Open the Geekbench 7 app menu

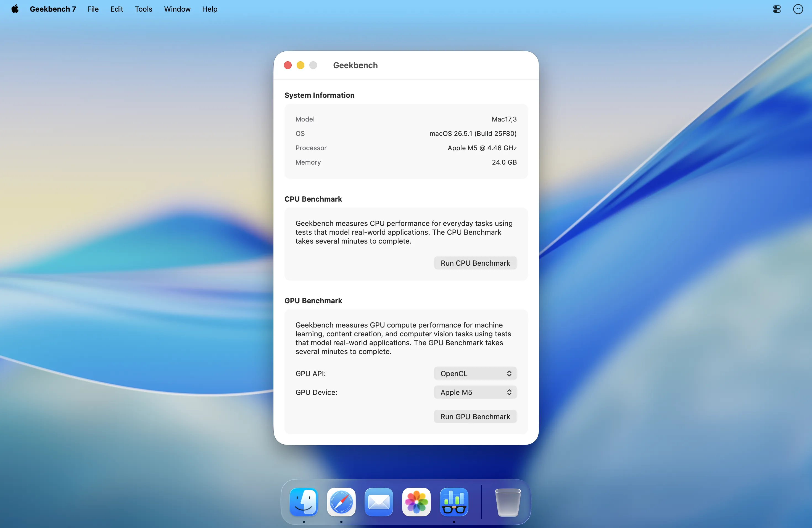[52, 9]
